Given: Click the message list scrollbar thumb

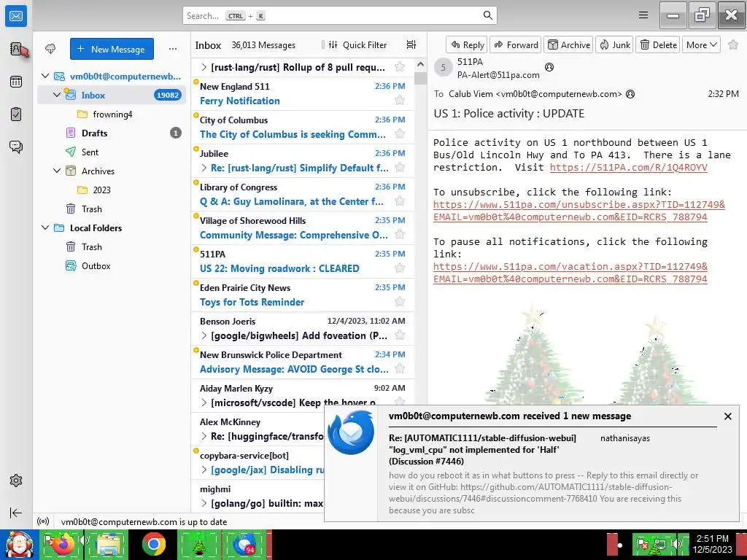Looking at the screenshot, I should (x=420, y=78).
